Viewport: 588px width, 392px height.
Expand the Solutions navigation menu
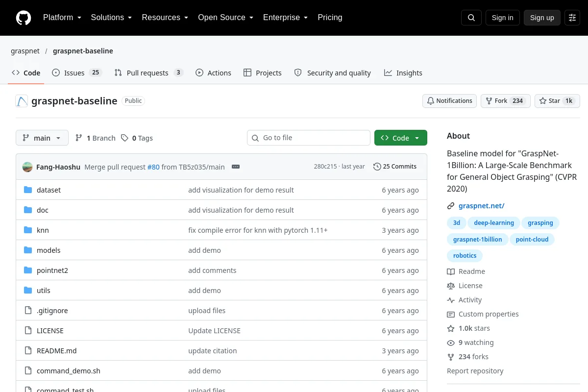111,17
